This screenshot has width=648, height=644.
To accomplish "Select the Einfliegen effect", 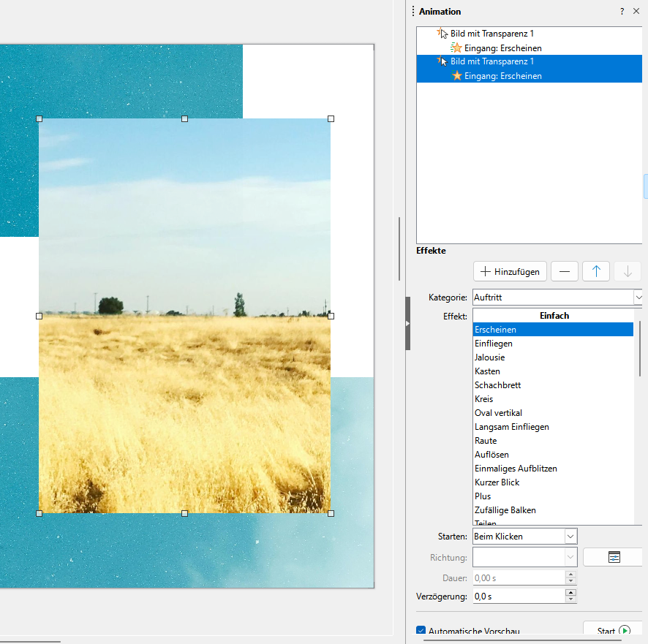I will [x=494, y=344].
